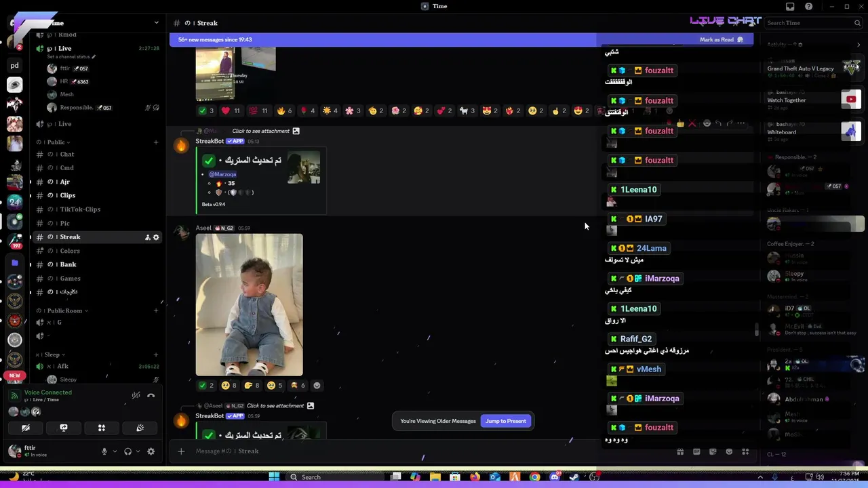The image size is (868, 488).
Task: Open the Games channel
Action: pos(96,278)
